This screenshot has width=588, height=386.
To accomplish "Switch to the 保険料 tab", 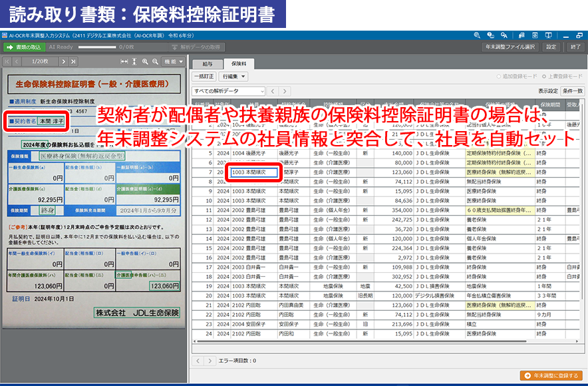I will [x=238, y=64].
